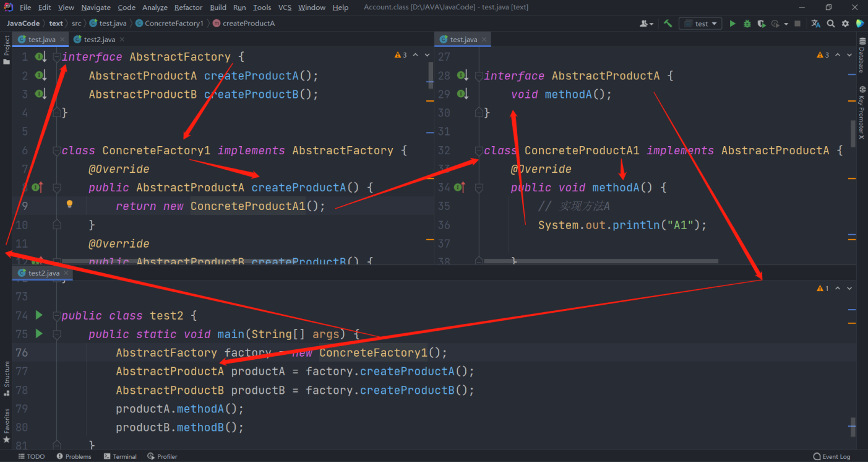Open the VCS menu
The image size is (868, 462).
coord(285,7)
